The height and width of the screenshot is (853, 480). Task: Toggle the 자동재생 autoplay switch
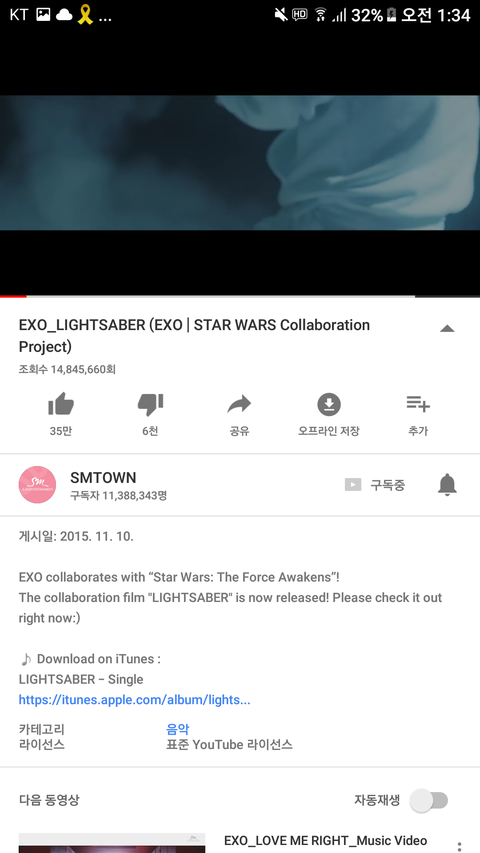(x=429, y=800)
